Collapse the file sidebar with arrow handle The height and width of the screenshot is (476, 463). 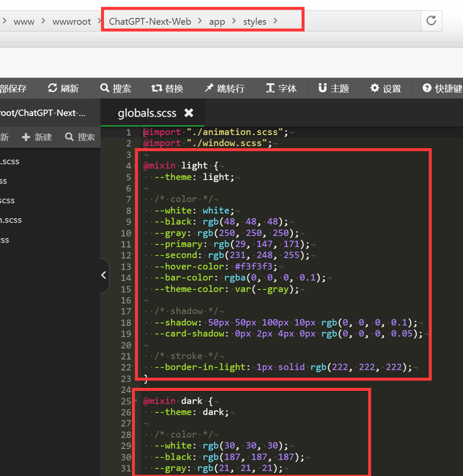tap(104, 275)
